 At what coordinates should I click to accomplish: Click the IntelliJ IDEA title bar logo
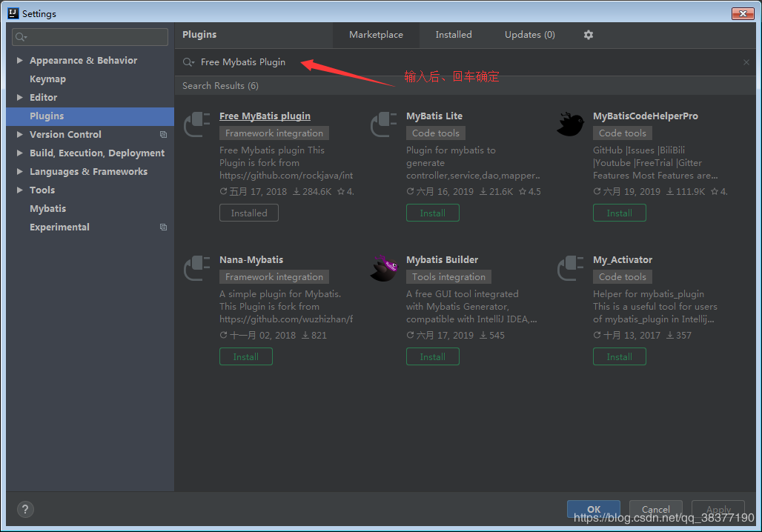(x=13, y=13)
